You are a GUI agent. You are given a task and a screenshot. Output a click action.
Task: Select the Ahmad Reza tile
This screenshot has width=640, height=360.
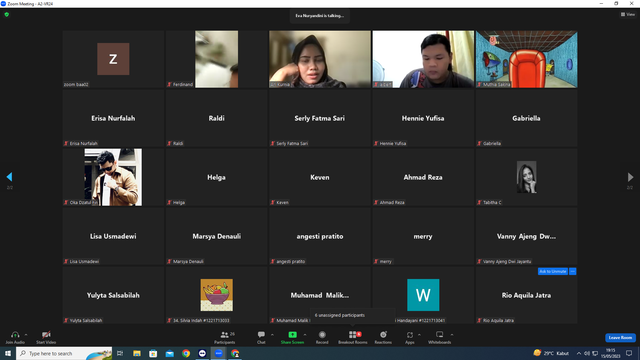(x=423, y=177)
